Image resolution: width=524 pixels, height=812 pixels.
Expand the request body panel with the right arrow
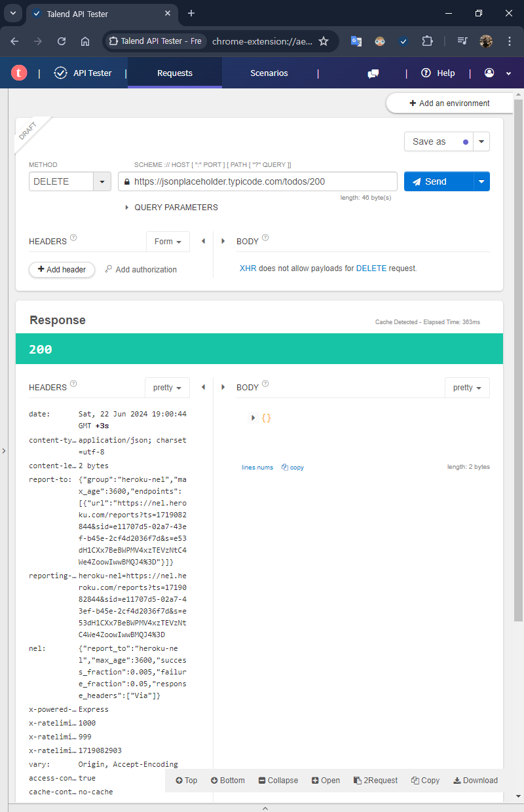(x=223, y=242)
